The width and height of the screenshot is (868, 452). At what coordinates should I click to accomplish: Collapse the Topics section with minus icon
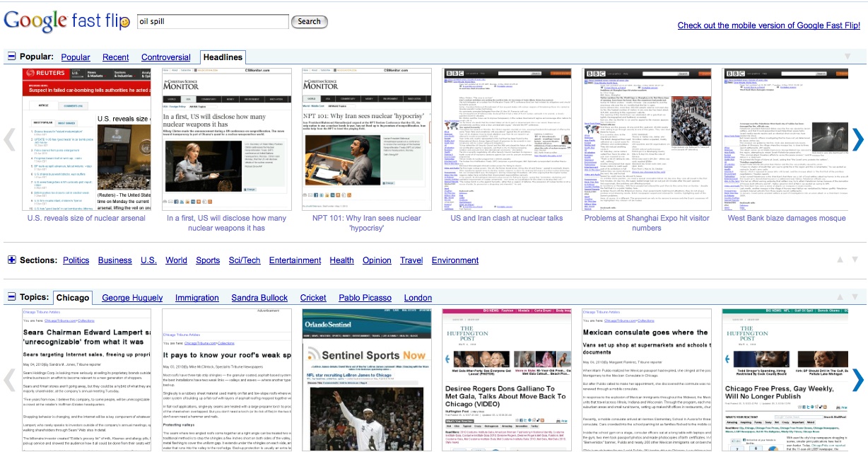(12, 297)
